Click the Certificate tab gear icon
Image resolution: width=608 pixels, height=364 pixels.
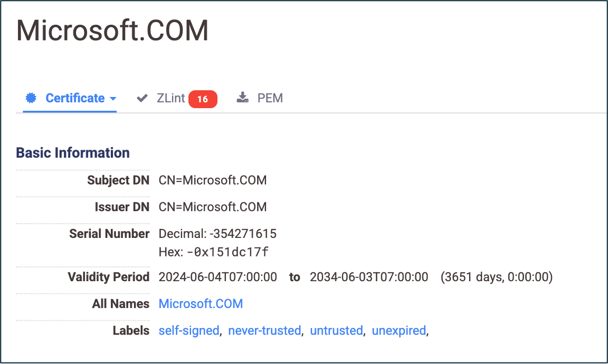(x=31, y=98)
